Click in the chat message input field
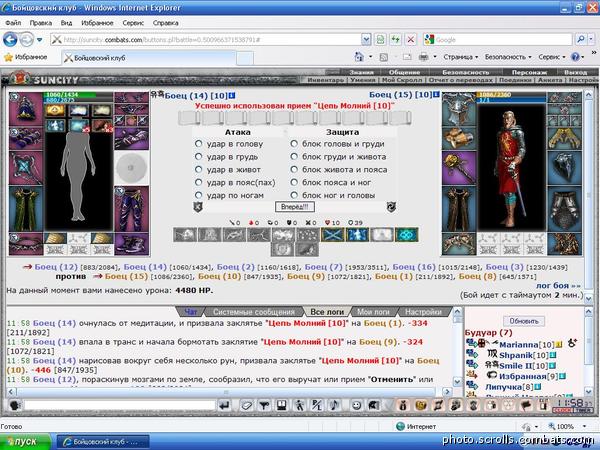The width and height of the screenshot is (600, 450). tap(120, 405)
